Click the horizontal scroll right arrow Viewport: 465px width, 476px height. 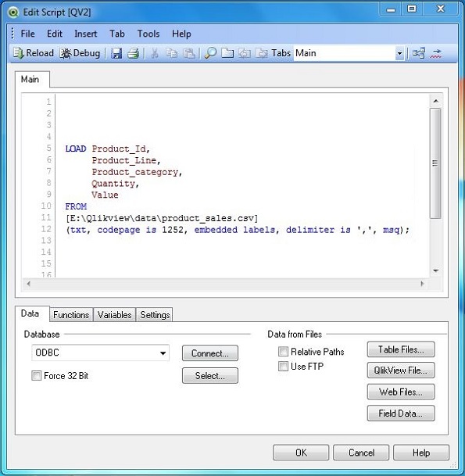(x=422, y=284)
